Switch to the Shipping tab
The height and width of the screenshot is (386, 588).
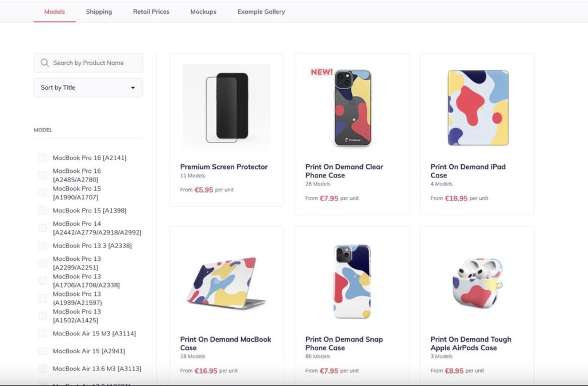coord(99,11)
